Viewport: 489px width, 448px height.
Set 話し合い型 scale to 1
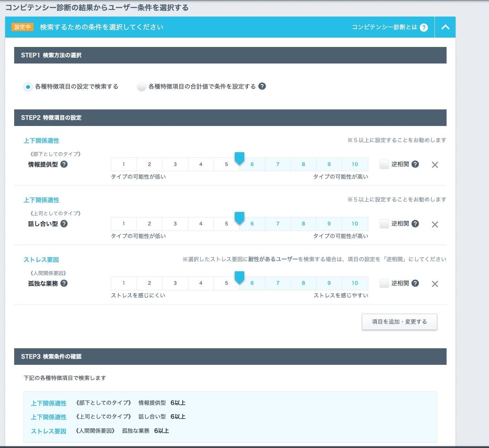pos(124,224)
